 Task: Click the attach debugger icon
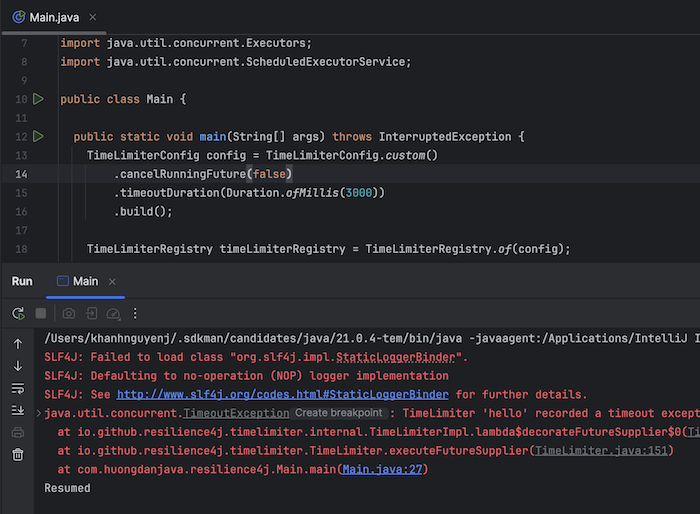coord(91,313)
